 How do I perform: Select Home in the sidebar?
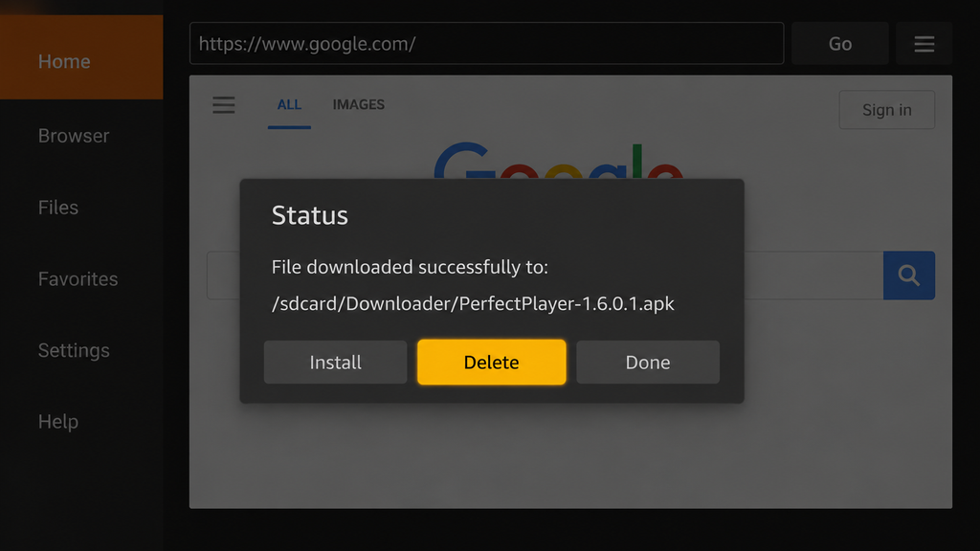click(x=81, y=57)
